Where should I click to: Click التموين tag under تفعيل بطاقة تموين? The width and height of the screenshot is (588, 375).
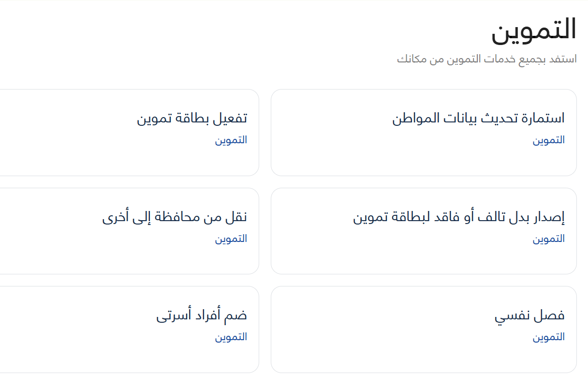tap(231, 140)
